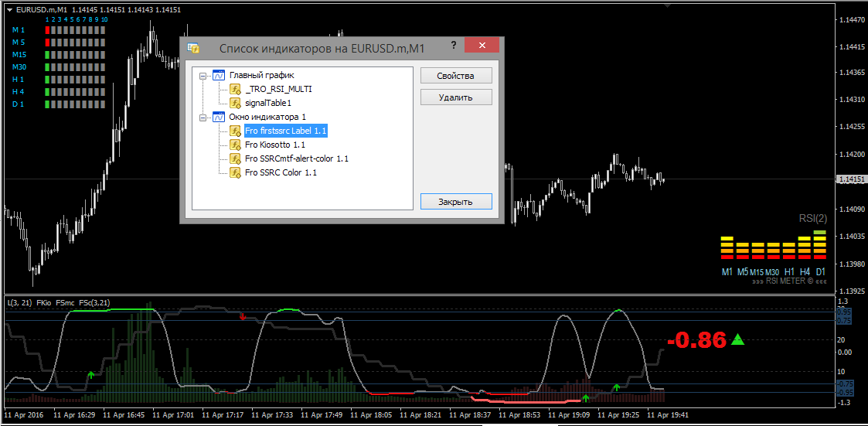Open the ? help button in dialog title
Image resolution: width=868 pixels, height=426 pixels.
tap(453, 45)
